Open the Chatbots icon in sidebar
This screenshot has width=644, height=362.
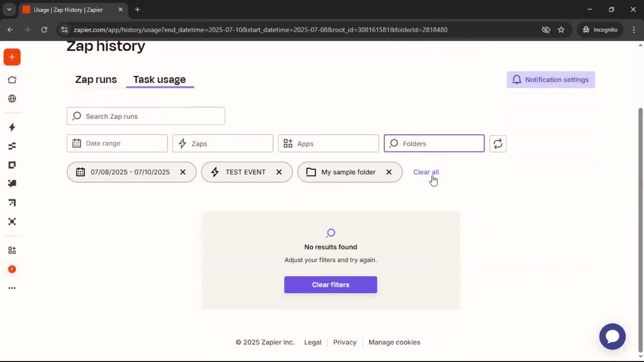click(12, 184)
